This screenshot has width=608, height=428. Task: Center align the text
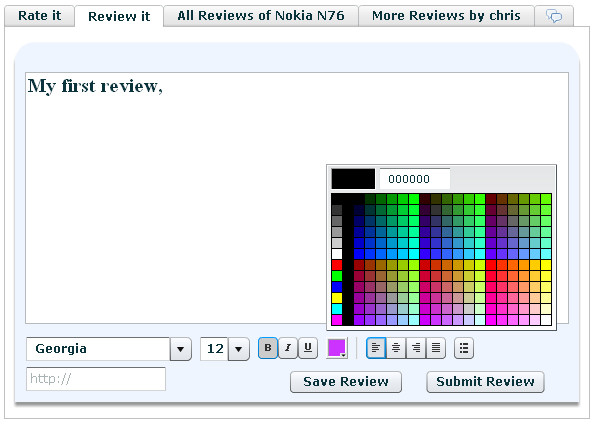click(396, 348)
